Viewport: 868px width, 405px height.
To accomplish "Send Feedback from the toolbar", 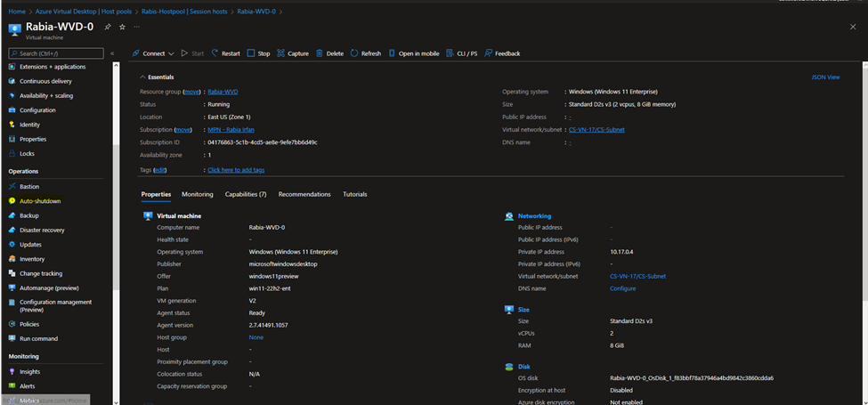I will pyautogui.click(x=502, y=53).
